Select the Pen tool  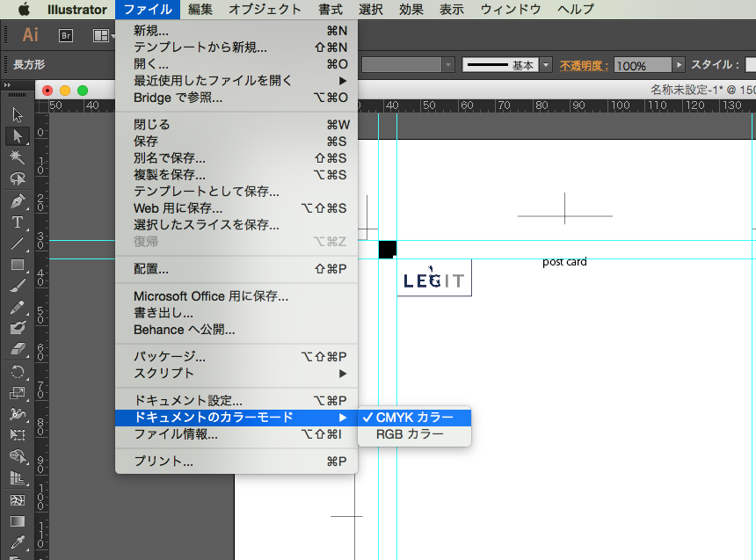click(x=18, y=200)
